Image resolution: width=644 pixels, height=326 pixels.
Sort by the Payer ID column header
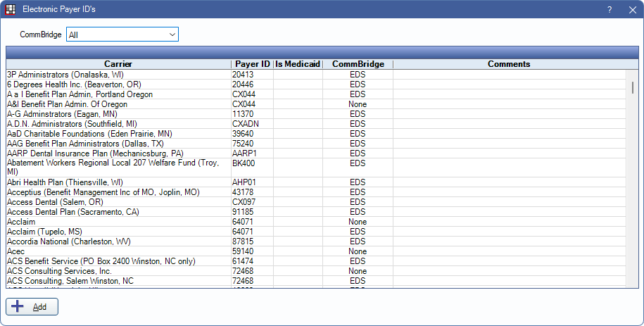252,64
